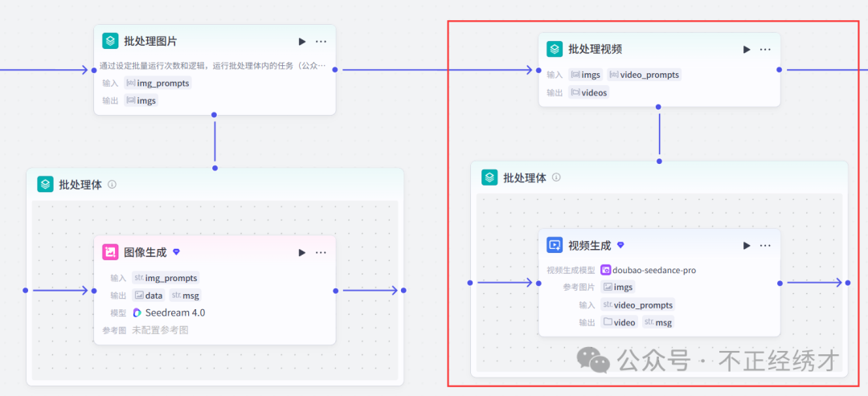Viewport: 868px width, 396px height.
Task: Click msg output tag in 图像生成
Action: 185,296
